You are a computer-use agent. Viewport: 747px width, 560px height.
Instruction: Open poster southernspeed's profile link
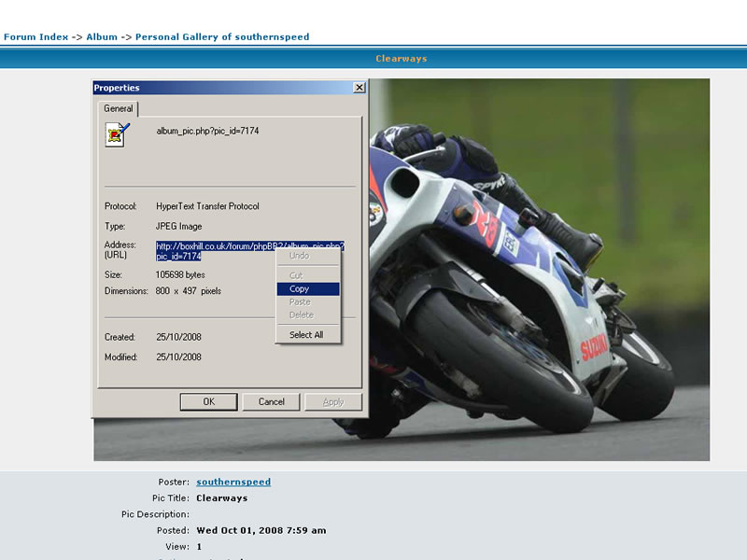(233, 483)
